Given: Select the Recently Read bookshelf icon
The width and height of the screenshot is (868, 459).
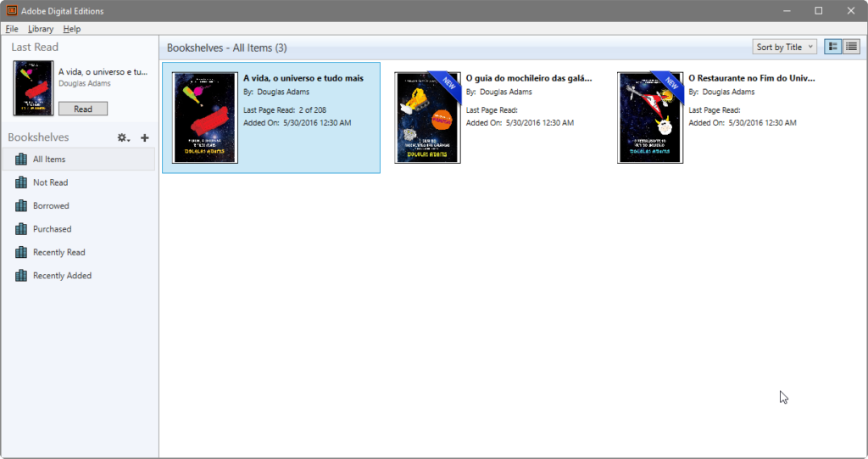Looking at the screenshot, I should coord(21,252).
